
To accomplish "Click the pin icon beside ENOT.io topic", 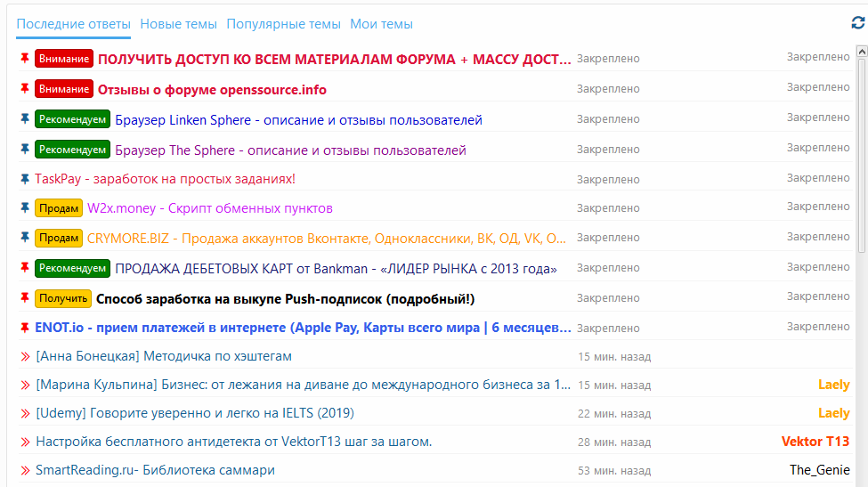I will [x=25, y=328].
